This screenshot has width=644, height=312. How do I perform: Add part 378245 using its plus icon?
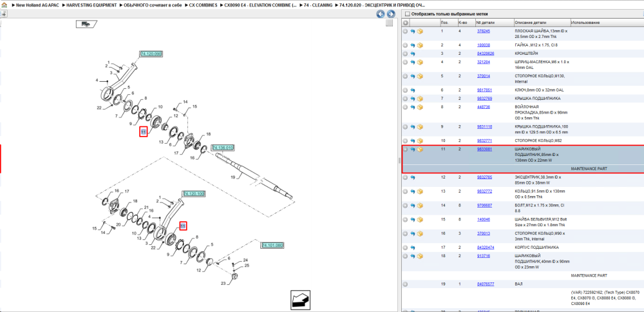pos(405,31)
